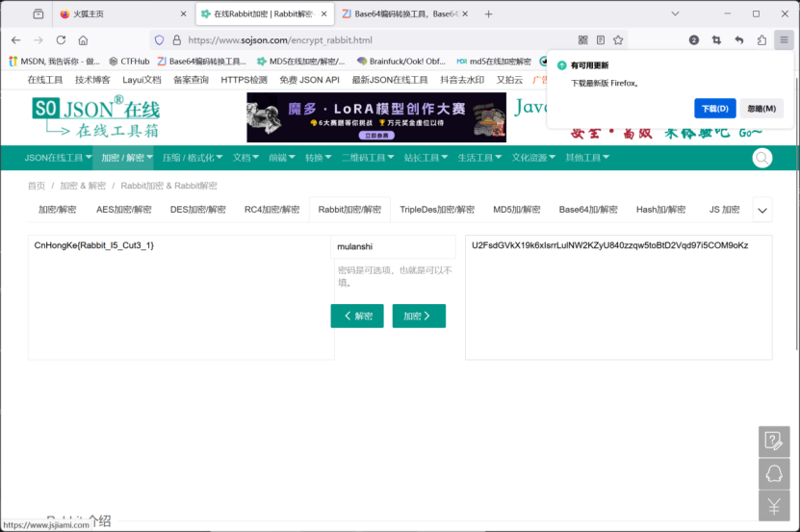Viewport: 800px width, 532px height.
Task: Expand the JSON在线工具 menu
Action: coord(58,158)
